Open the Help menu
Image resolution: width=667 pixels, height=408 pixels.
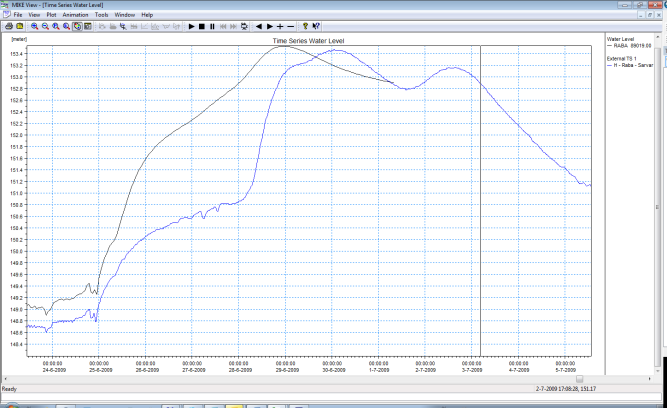coord(147,15)
